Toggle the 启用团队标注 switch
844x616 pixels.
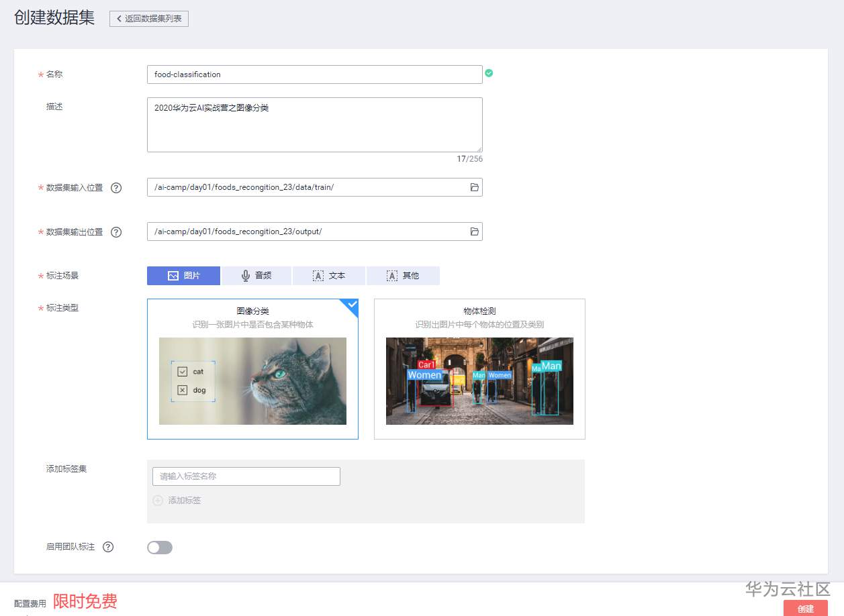[x=159, y=548]
